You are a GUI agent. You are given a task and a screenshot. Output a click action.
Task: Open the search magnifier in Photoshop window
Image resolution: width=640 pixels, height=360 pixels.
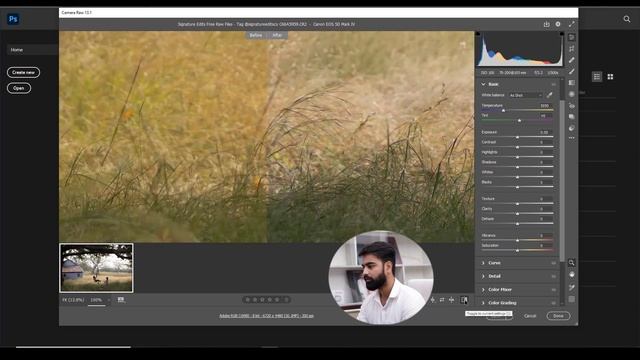pos(627,19)
